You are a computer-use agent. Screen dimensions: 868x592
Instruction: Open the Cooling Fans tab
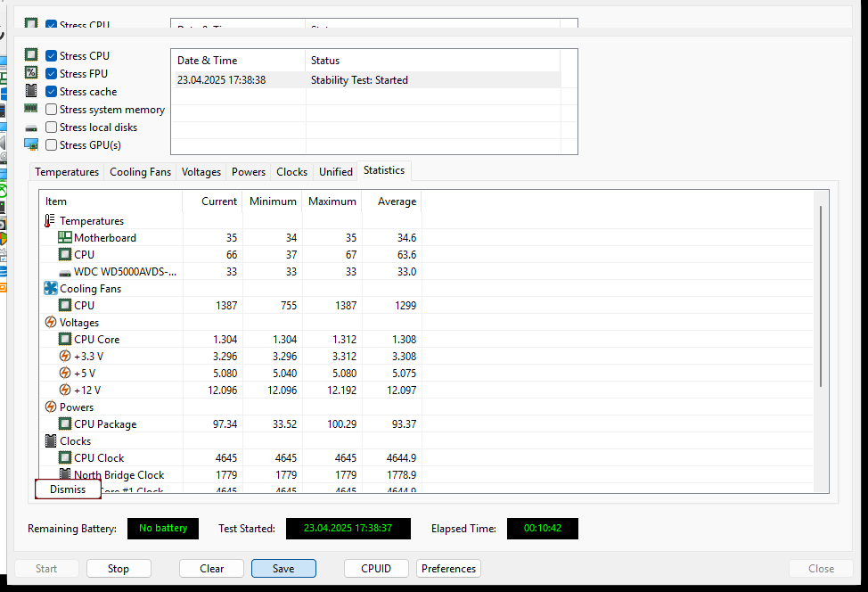coord(140,172)
